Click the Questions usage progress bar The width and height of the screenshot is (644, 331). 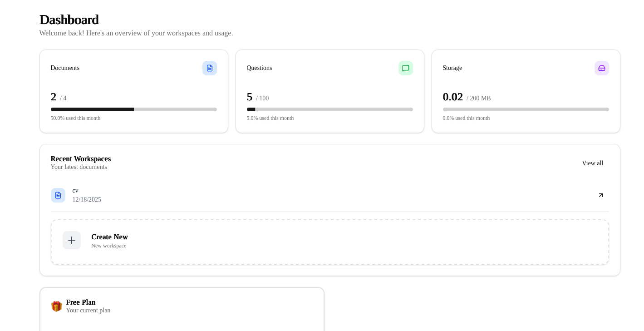point(330,109)
